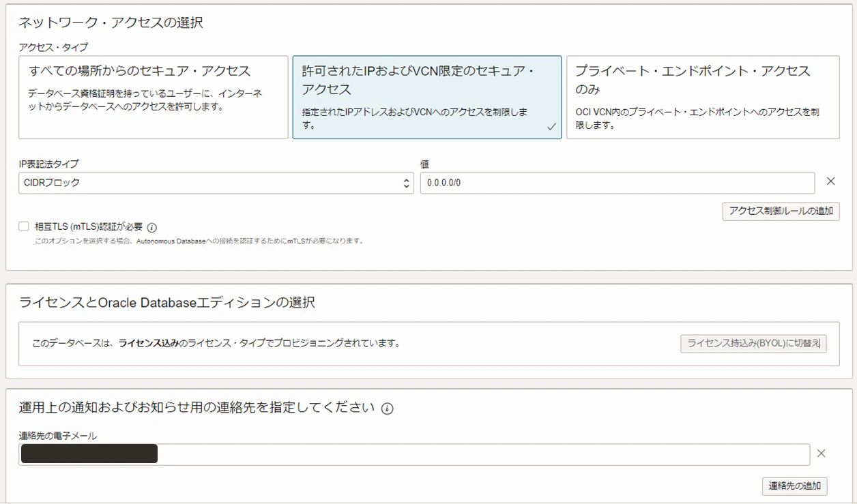Select the すべての場所からのセキュア・アクセス access card
The image size is (857, 504).
pyautogui.click(x=154, y=98)
